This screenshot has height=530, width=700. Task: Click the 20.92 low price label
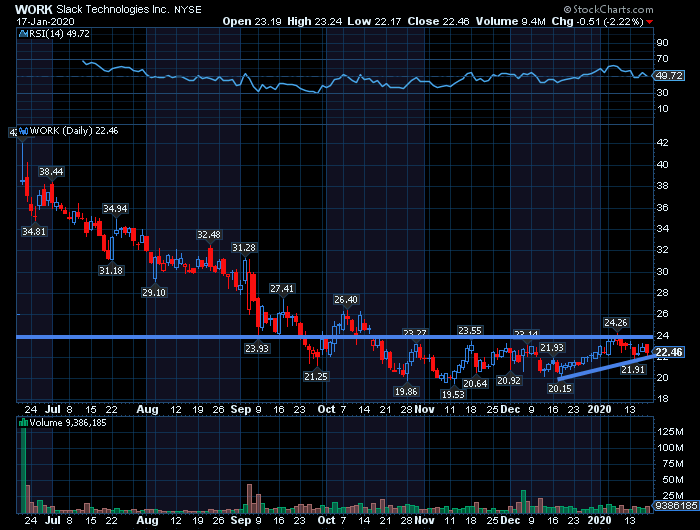(509, 380)
